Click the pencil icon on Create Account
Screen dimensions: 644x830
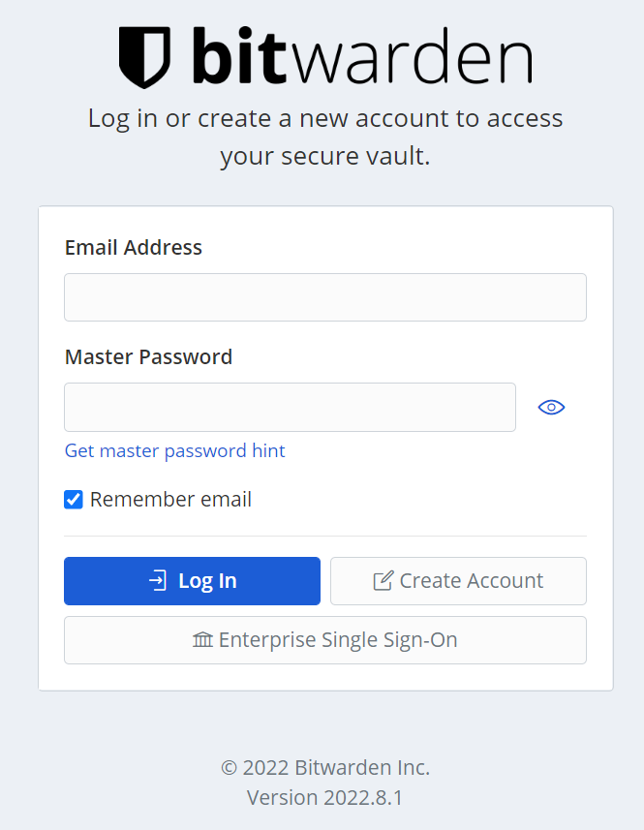pyautogui.click(x=384, y=579)
